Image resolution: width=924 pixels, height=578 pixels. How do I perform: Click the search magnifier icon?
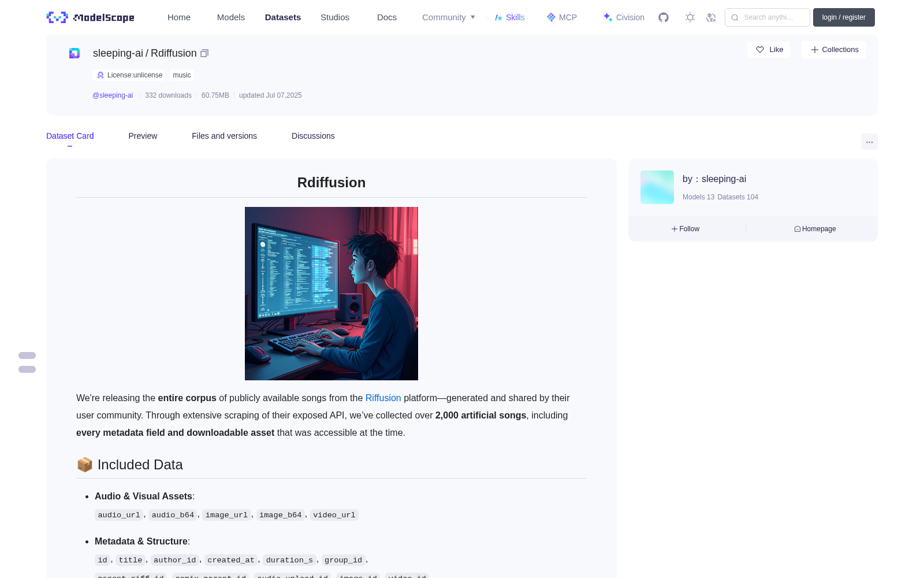[x=735, y=17]
